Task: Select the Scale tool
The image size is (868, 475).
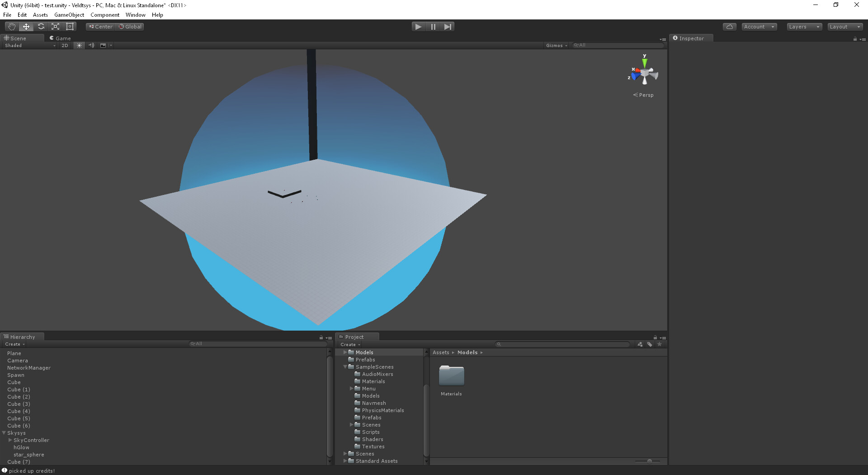Action: [55, 26]
